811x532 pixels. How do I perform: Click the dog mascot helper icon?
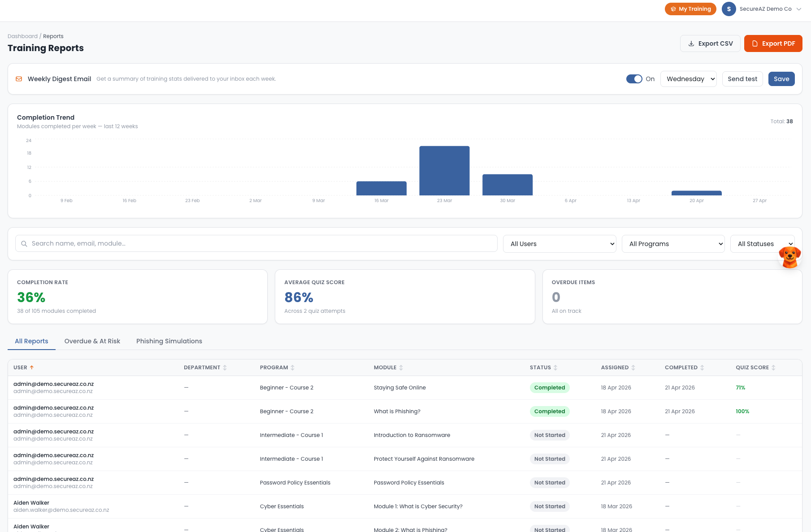coord(789,257)
